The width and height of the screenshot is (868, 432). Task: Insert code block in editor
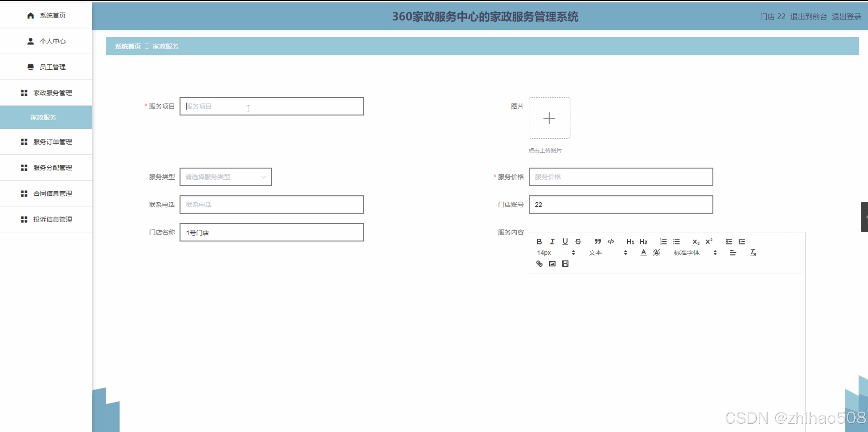tap(611, 241)
